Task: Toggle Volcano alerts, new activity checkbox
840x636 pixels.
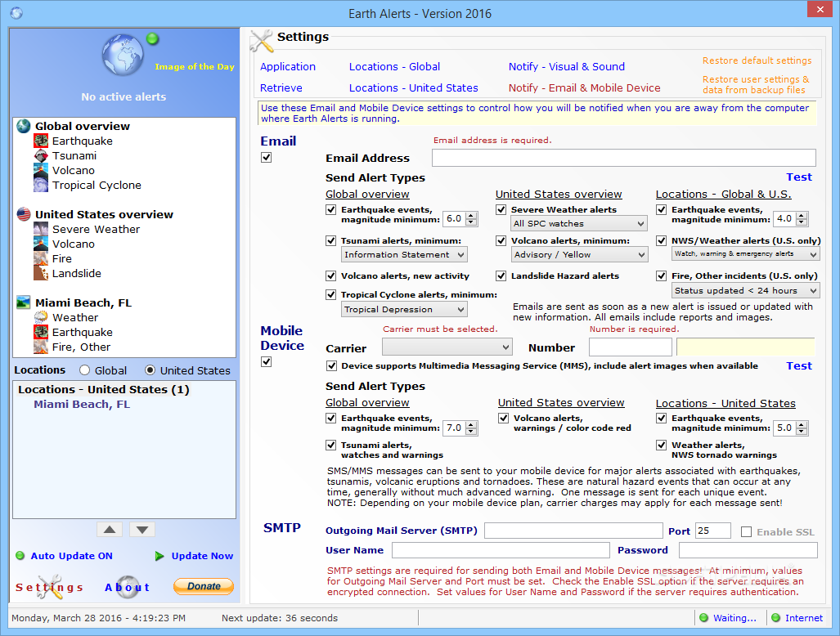Action: point(331,275)
